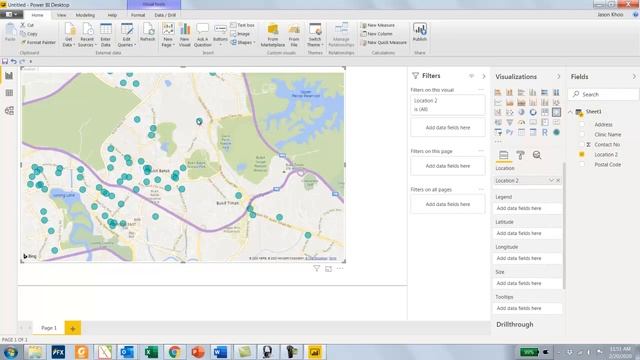Screen dimensions: 640x360
Task: Open the Buttons dropdown
Action: tap(220, 35)
